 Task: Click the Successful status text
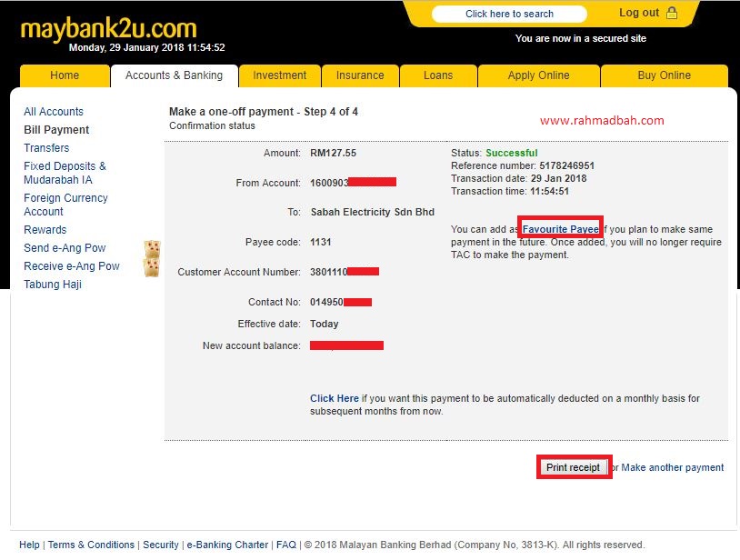pos(512,153)
